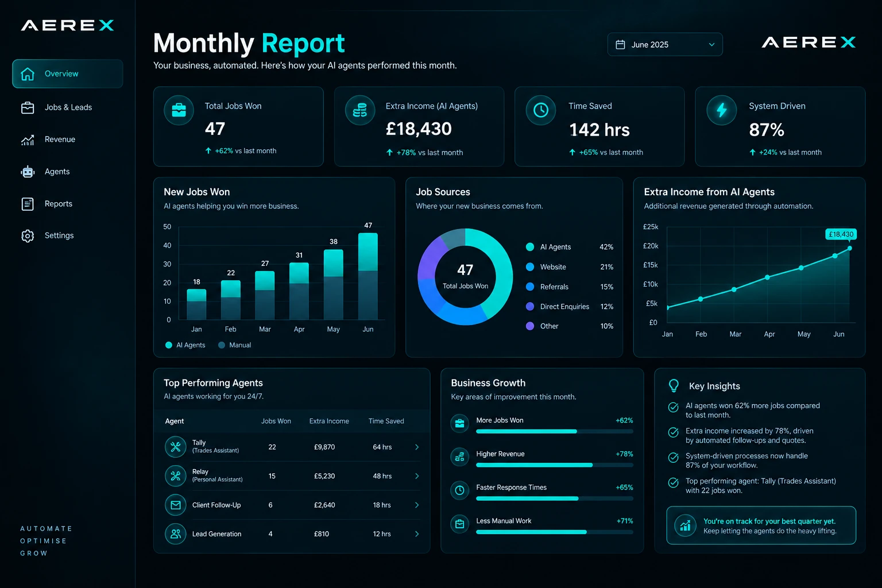Toggle the Direct Enquiries legend dot
This screenshot has width=882, height=588.
[x=530, y=307]
